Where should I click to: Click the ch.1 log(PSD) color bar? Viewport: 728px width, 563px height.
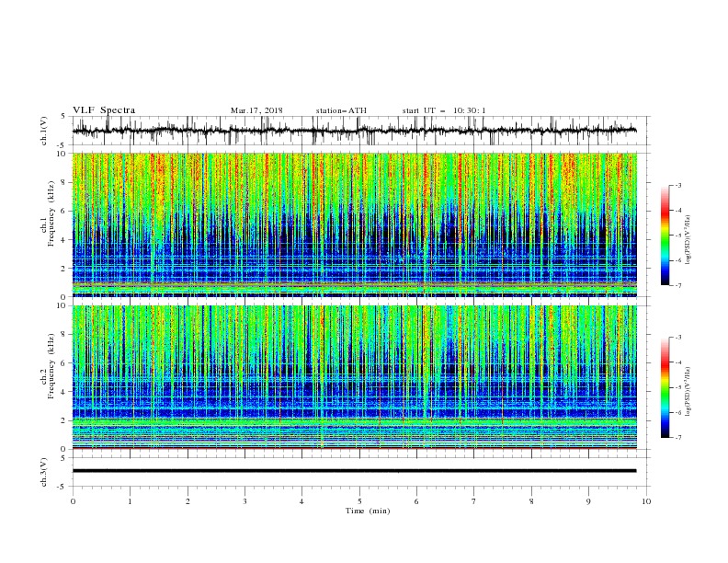[x=665, y=236]
